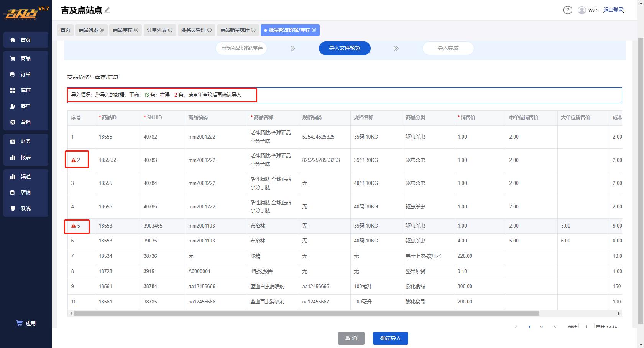Click the pencil icon beside 吉及点站点
Image resolution: width=644 pixels, height=348 pixels.
(x=107, y=10)
